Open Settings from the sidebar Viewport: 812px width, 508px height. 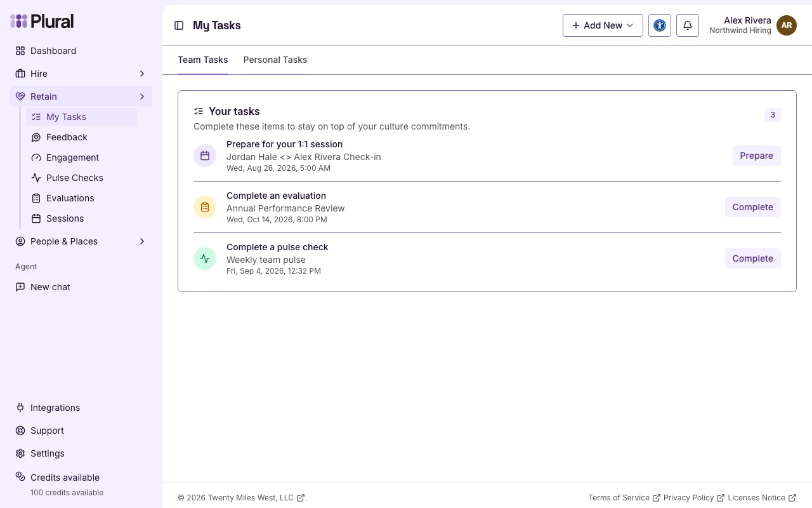(x=81, y=453)
